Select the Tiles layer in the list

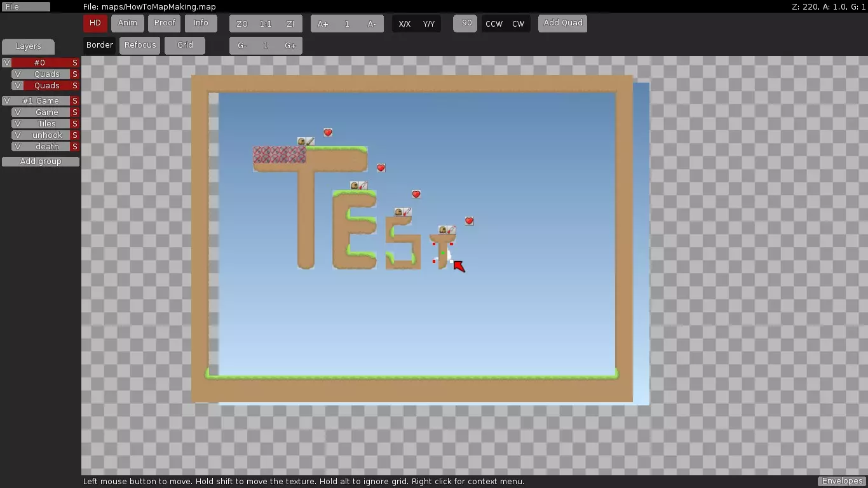pos(46,124)
